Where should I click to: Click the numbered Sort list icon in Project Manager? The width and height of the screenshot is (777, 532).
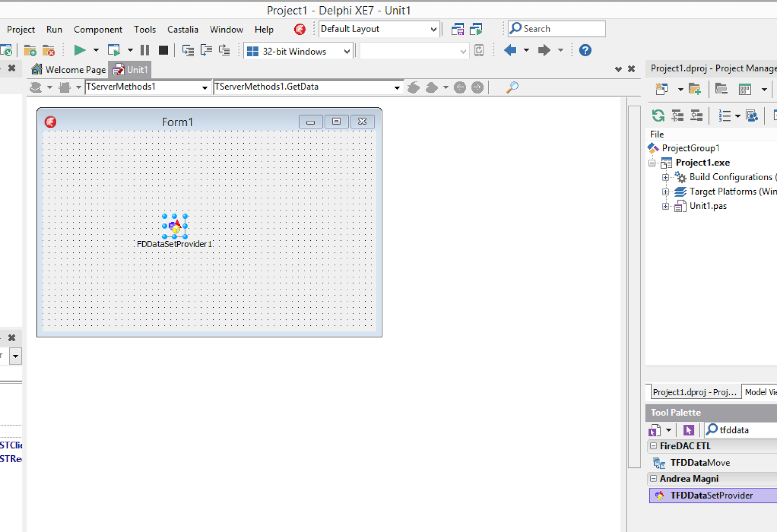[x=725, y=116]
